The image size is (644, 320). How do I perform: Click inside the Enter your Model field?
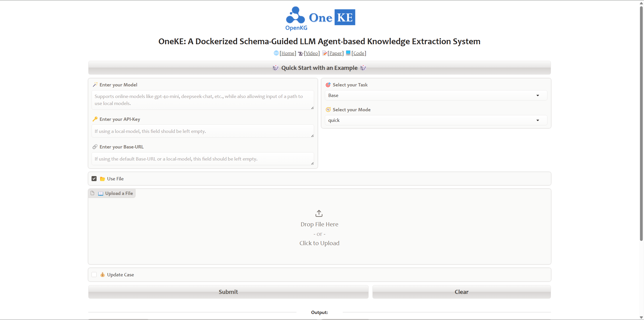[203, 100]
